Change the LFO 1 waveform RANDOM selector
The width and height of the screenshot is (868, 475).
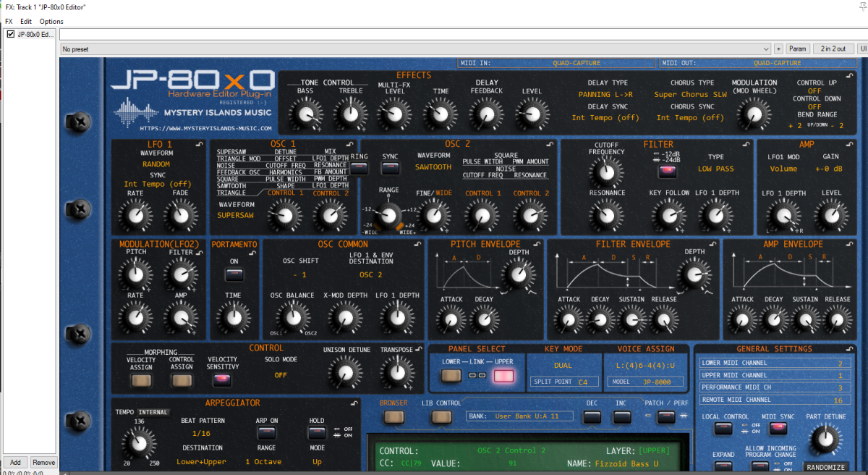[x=157, y=164]
